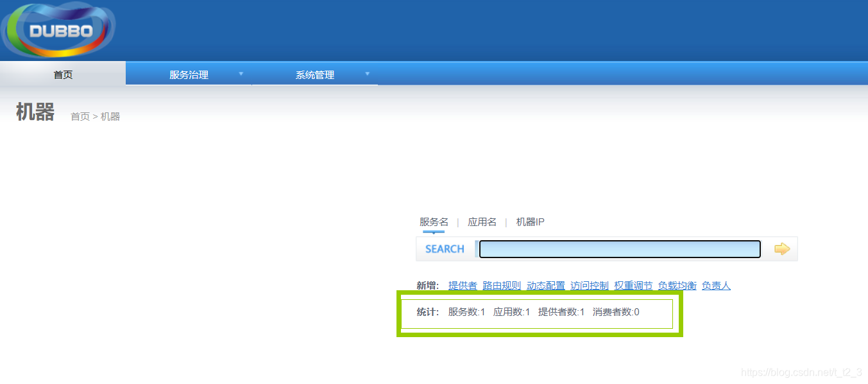Click the 服务数:1 statistic
Screen dimensions: 868x384
pyautogui.click(x=466, y=312)
